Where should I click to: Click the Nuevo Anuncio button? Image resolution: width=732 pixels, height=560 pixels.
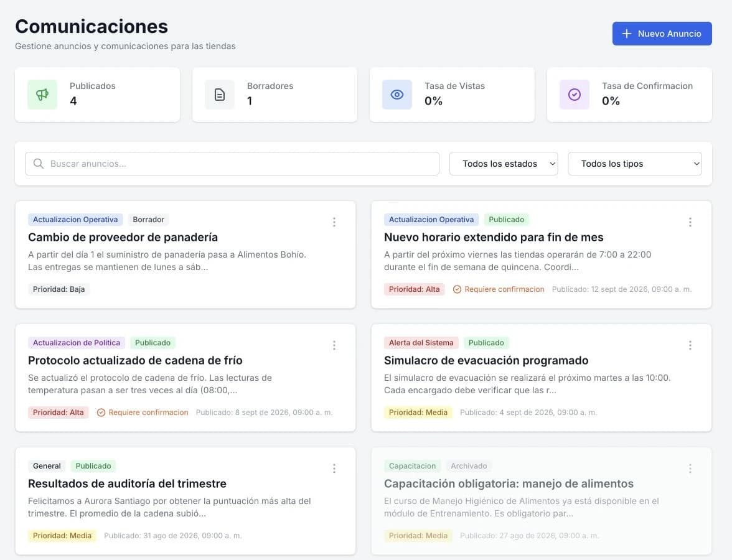(x=662, y=34)
